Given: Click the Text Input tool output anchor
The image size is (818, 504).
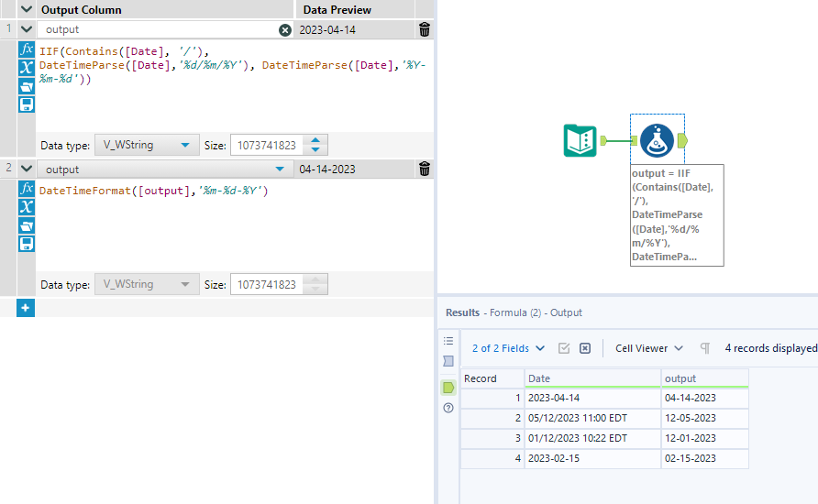Looking at the screenshot, I should click(603, 140).
